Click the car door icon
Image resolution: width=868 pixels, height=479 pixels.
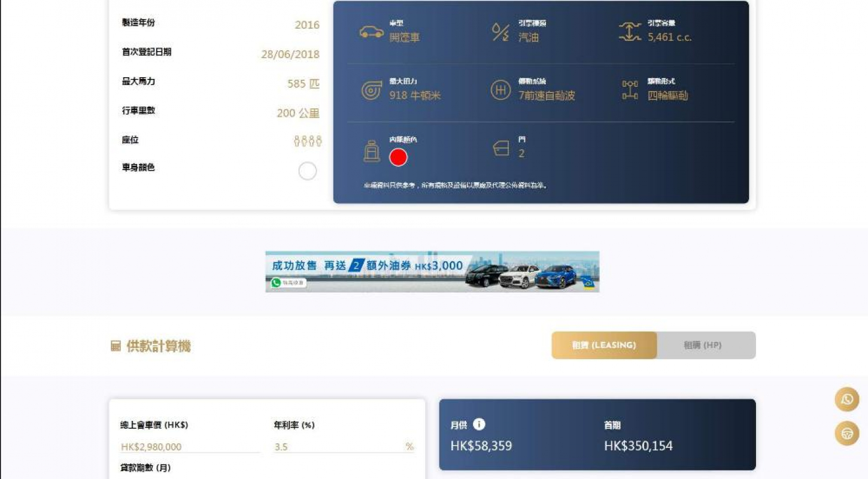pyautogui.click(x=500, y=148)
